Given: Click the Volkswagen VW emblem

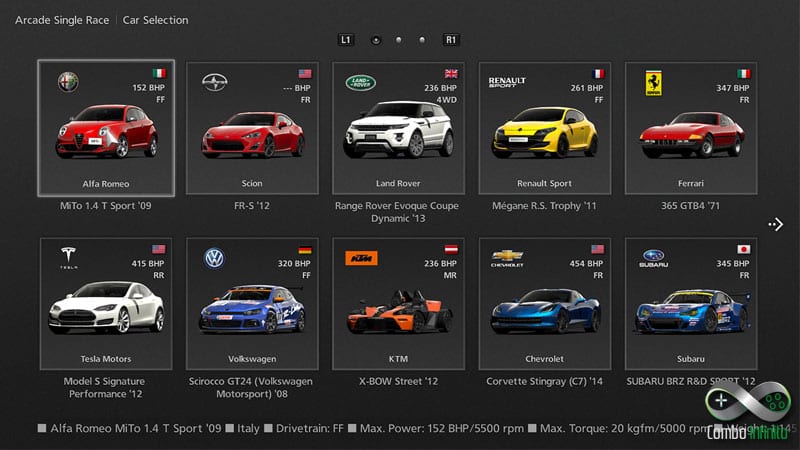Looking at the screenshot, I should (x=214, y=258).
